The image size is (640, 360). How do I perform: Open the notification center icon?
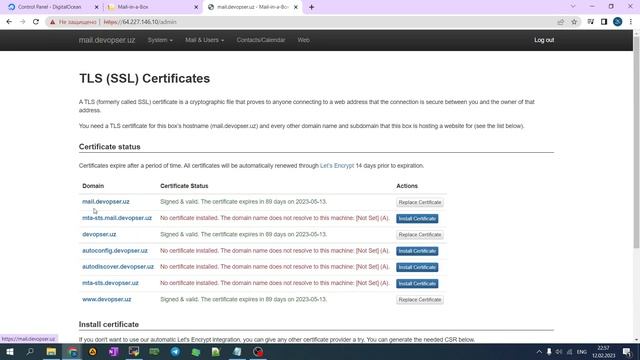pos(627,352)
